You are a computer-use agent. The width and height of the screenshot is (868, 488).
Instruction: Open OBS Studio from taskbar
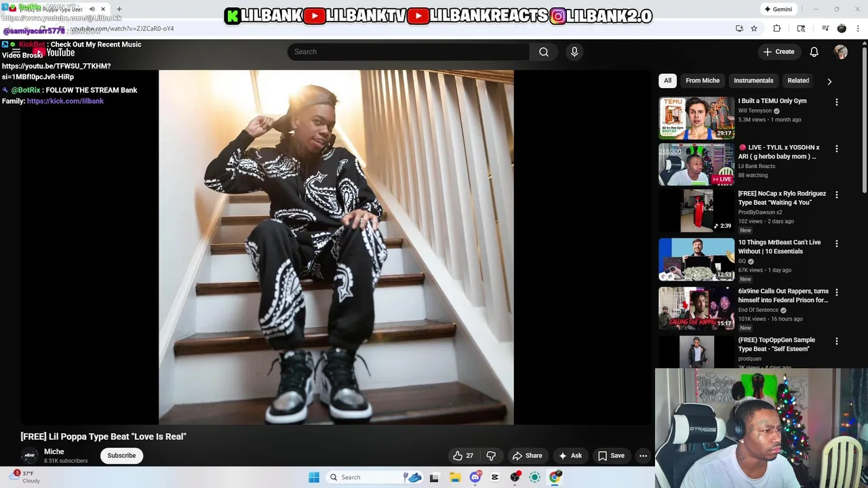pos(515,477)
